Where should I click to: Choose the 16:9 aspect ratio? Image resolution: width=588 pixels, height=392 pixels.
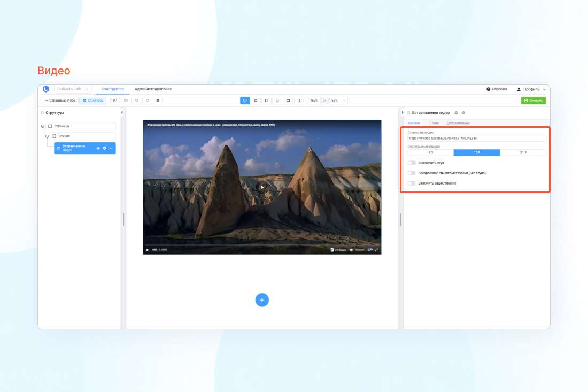(477, 152)
